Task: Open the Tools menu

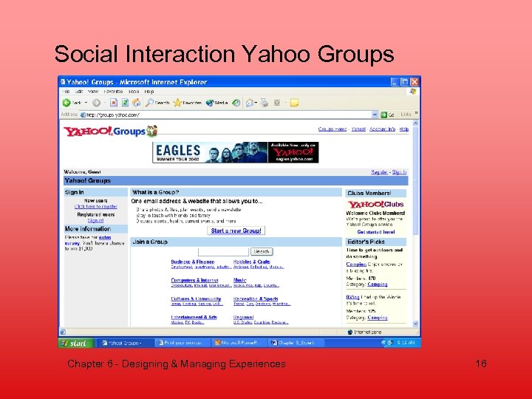Action: [x=134, y=92]
